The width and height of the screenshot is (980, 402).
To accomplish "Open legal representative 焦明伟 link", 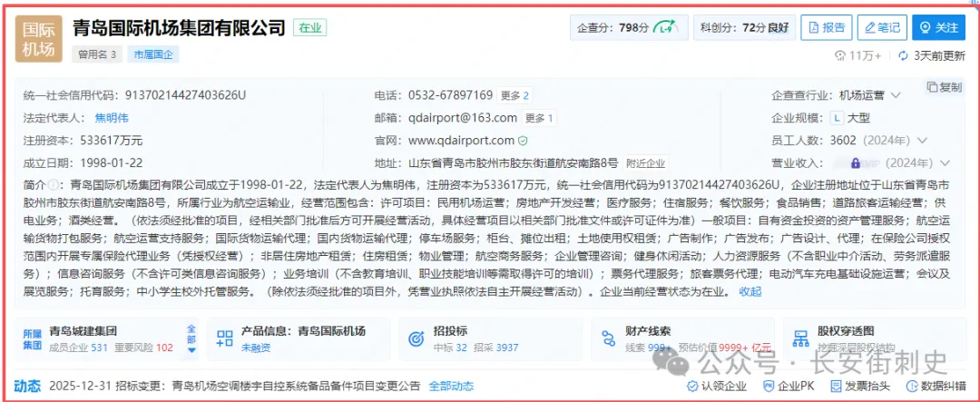I will point(112,118).
